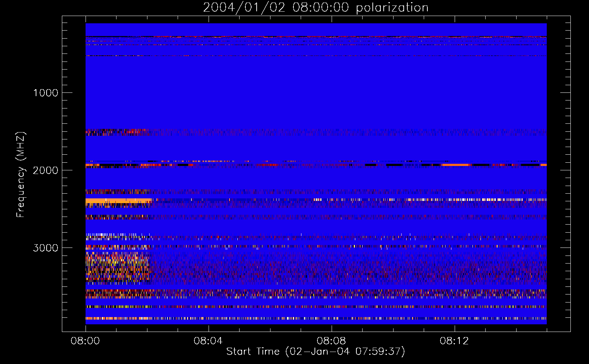Image resolution: width=589 pixels, height=364 pixels.
Task: Click the 08:00 time tick label
Action: tap(85, 341)
